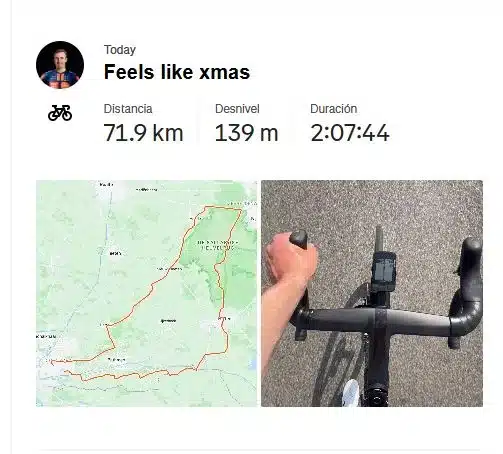Click the bicycle ride-type icon
Screen dimensions: 503x454
(x=60, y=113)
